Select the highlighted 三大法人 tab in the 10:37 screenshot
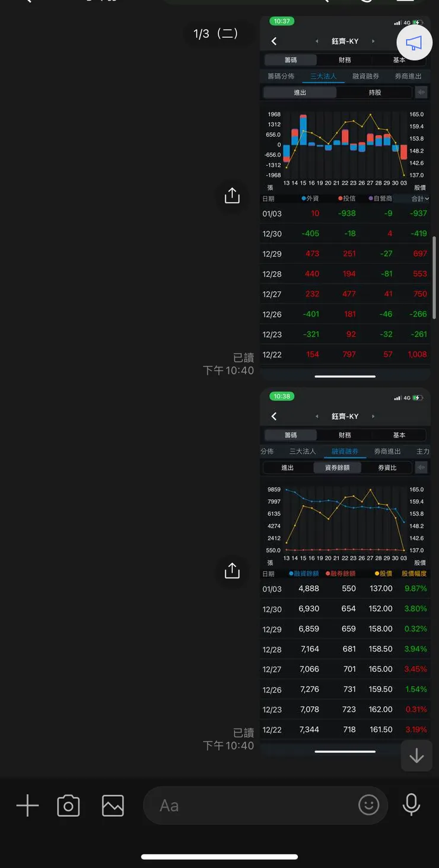 (x=323, y=76)
